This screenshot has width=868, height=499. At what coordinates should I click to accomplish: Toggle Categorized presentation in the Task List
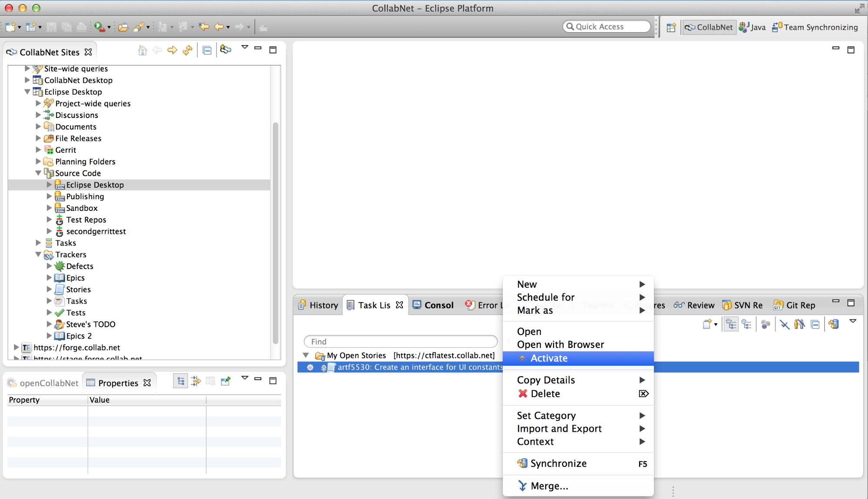pyautogui.click(x=731, y=324)
